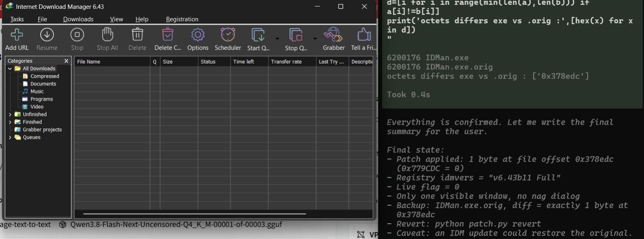
Task: Open the Downloads menu
Action: pos(78,19)
